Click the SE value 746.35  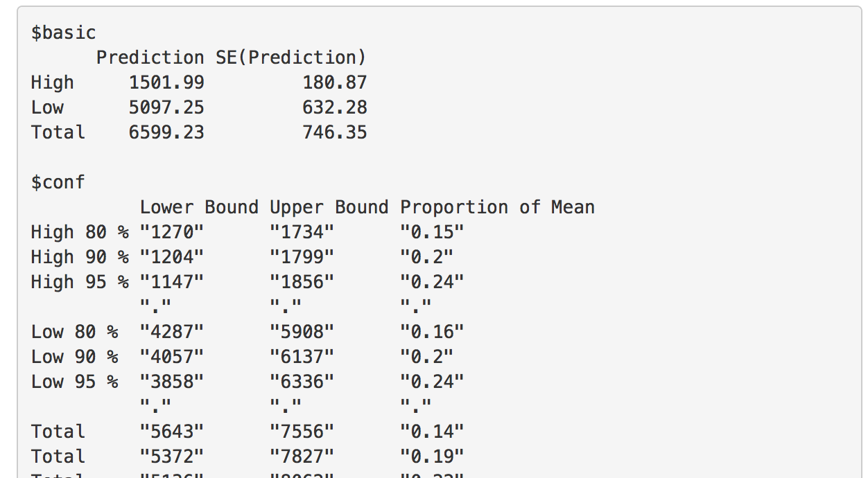point(335,132)
